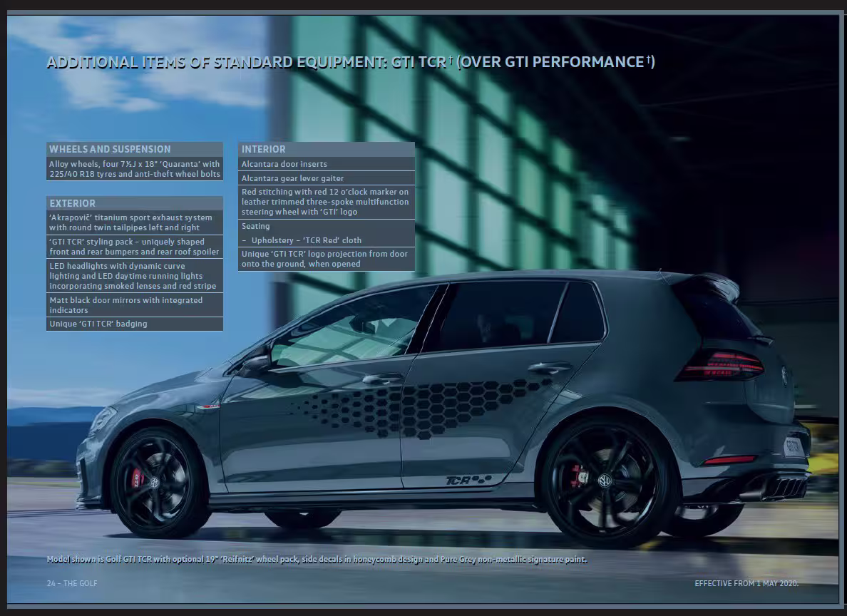Click the VW logo on the front wheel hub
The height and width of the screenshot is (616, 847).
(x=155, y=483)
